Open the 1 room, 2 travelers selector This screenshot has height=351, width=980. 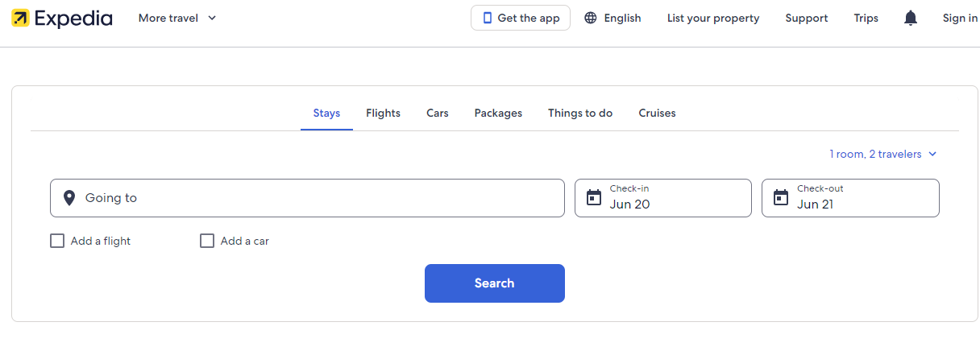[883, 154]
